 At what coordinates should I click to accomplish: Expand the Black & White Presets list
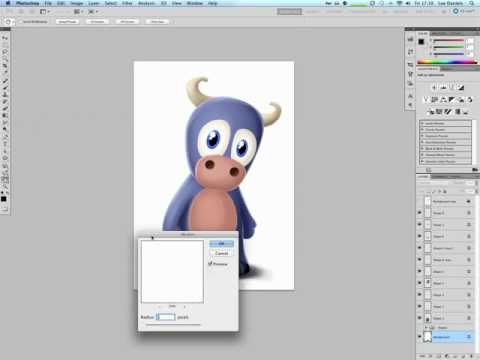(423, 149)
